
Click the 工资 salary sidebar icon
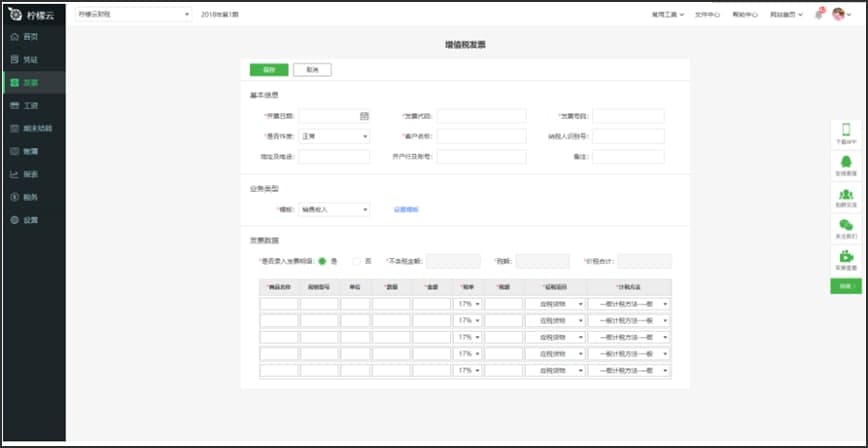(x=14, y=105)
